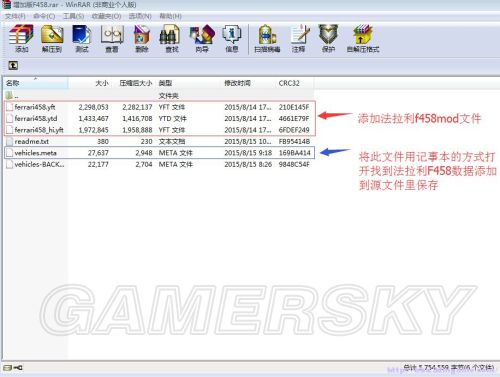The image size is (500, 377).
Task: Open the Wizard (向导) toolbar icon
Action: pos(202,35)
